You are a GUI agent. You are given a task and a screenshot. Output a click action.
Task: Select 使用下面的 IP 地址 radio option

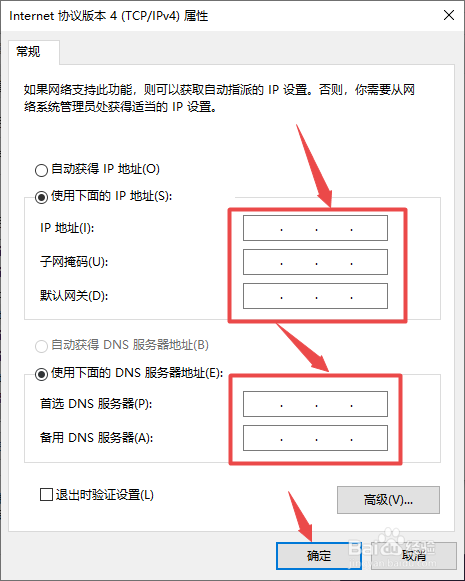(x=41, y=197)
